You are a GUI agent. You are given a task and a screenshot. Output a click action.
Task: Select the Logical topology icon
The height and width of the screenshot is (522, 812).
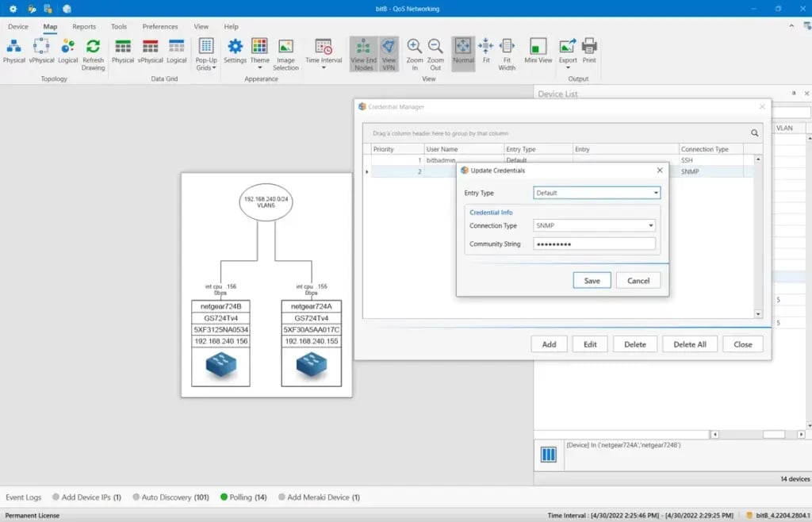tap(68, 51)
